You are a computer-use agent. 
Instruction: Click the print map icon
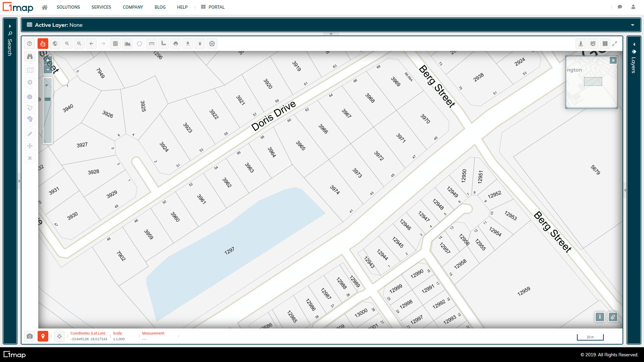coord(176,44)
